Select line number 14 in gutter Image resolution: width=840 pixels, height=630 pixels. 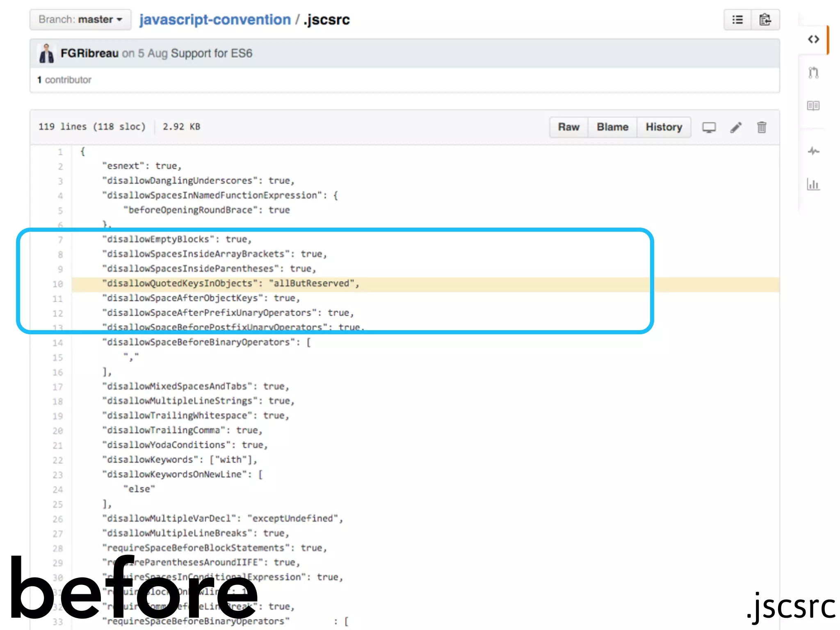(x=58, y=343)
